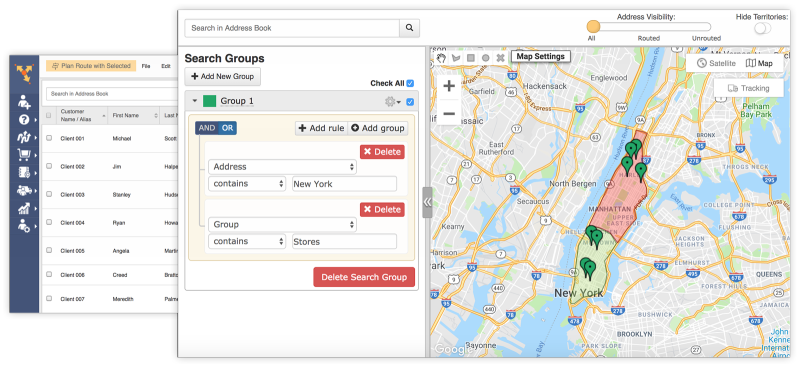Zoom in on the map with plus

(x=449, y=86)
